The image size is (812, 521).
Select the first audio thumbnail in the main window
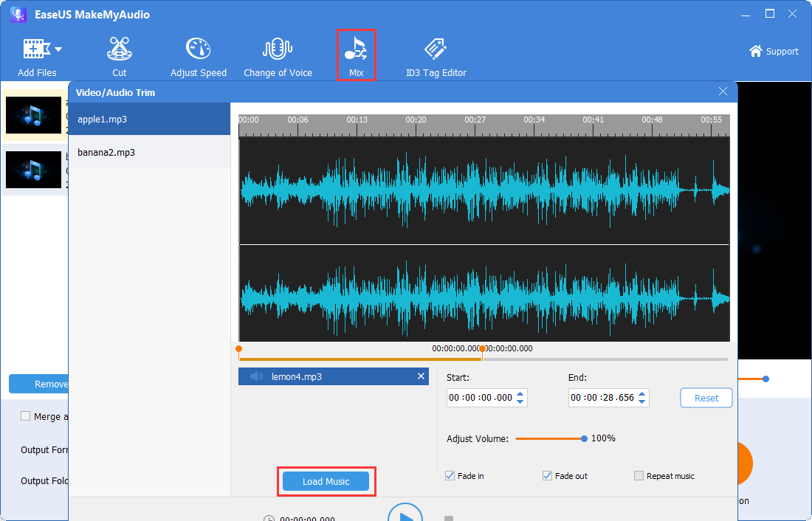click(34, 115)
